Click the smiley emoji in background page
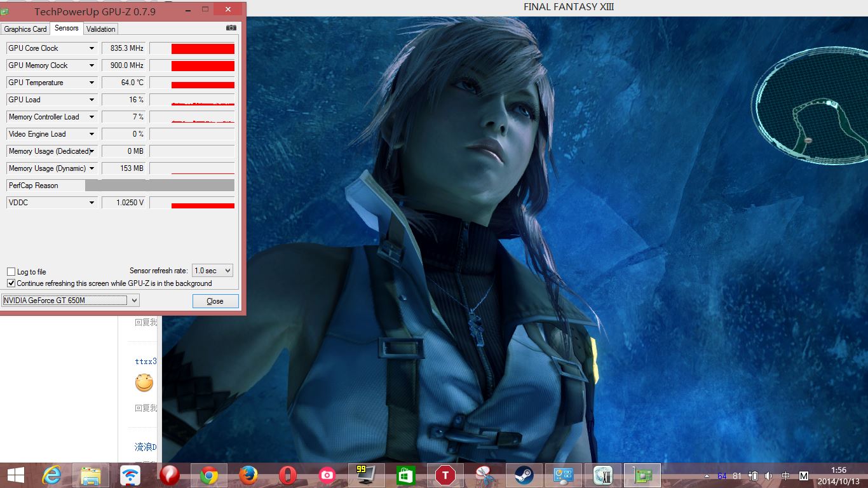Screen dimensions: 868x488 [x=144, y=383]
